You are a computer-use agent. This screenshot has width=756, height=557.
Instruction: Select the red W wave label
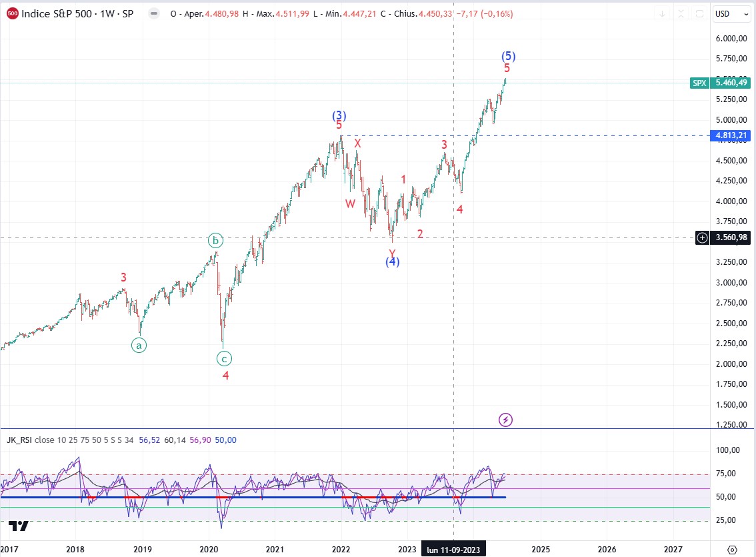pos(350,203)
